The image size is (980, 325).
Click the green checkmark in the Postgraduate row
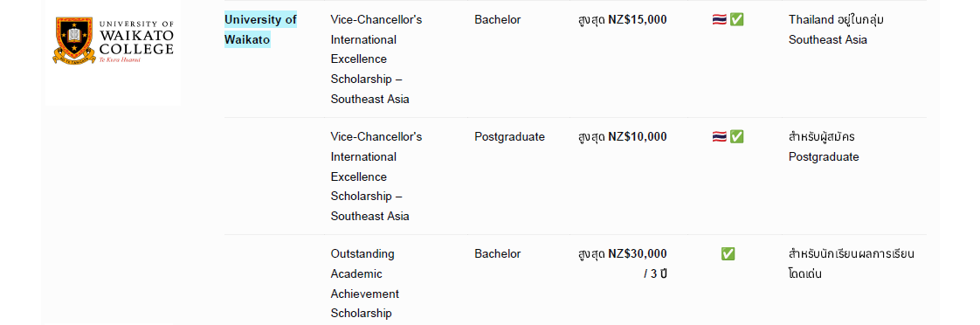pyautogui.click(x=737, y=137)
